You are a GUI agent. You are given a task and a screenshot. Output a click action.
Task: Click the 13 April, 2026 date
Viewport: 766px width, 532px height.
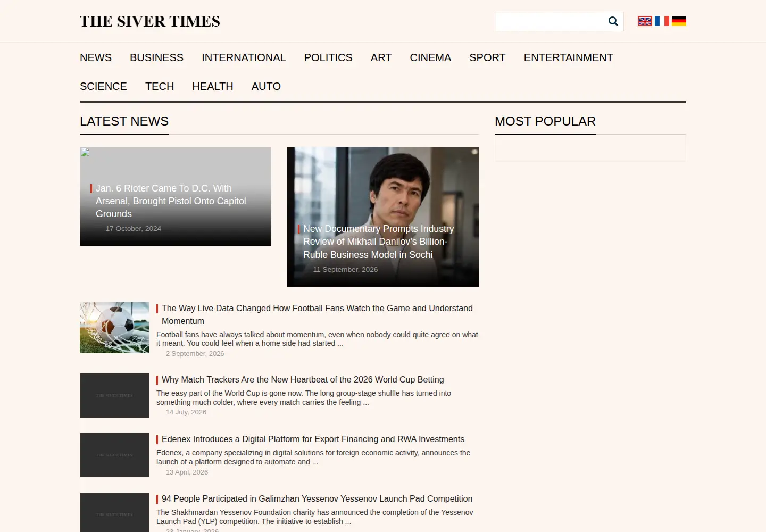[x=187, y=472]
